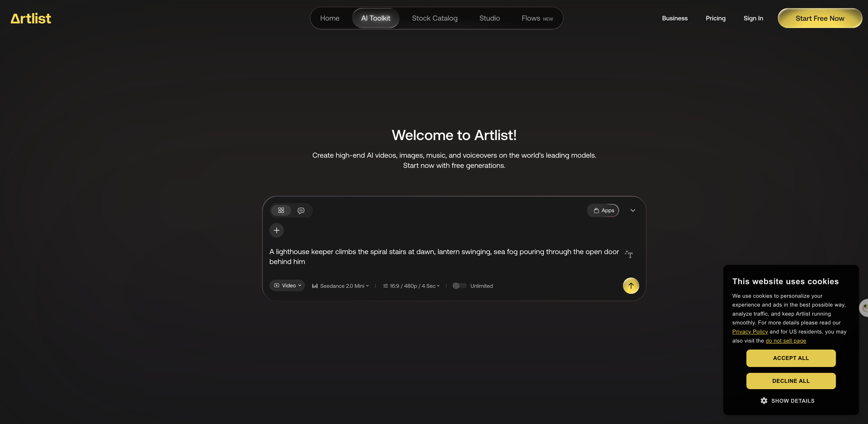
Task: Submit prompt with yellow arrow button
Action: [x=631, y=286]
